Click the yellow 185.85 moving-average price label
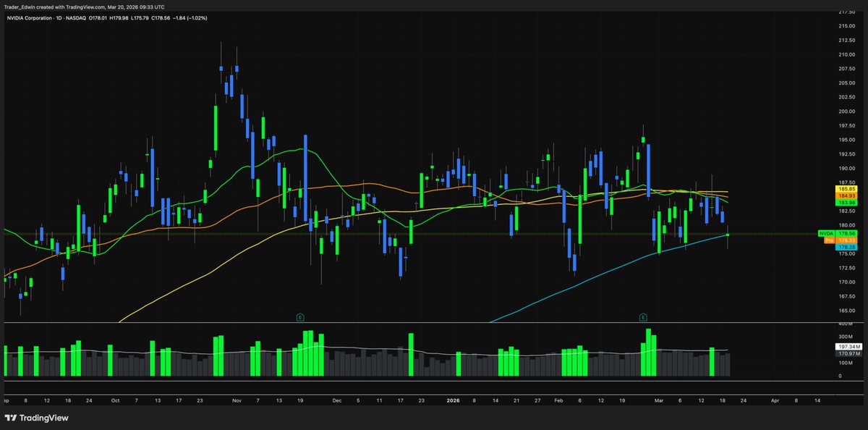The image size is (868, 430). pos(845,188)
